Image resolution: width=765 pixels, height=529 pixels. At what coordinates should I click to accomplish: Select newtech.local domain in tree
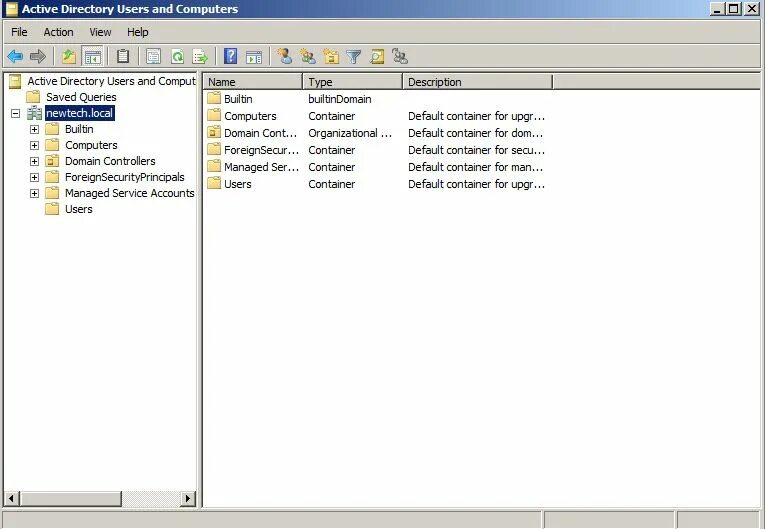click(x=80, y=113)
